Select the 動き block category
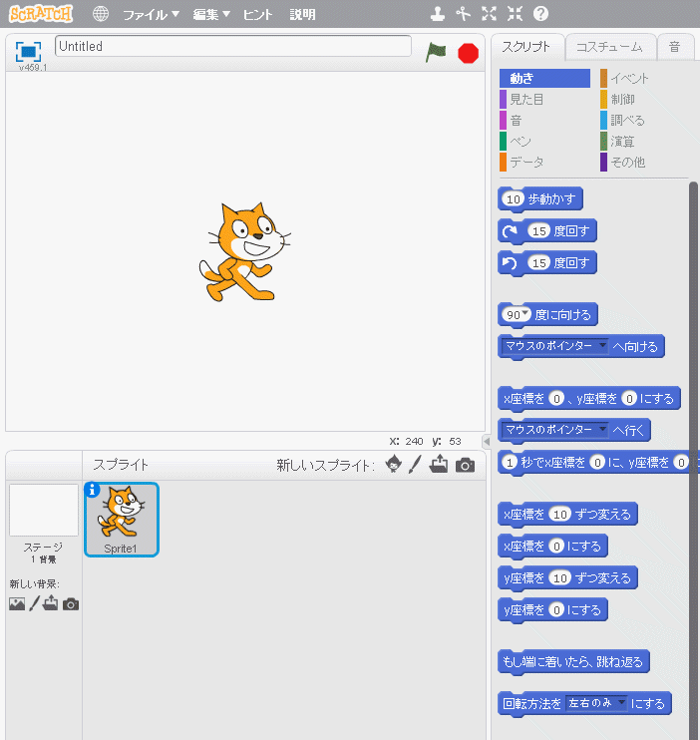Screen dimensions: 700x740 point(544,79)
